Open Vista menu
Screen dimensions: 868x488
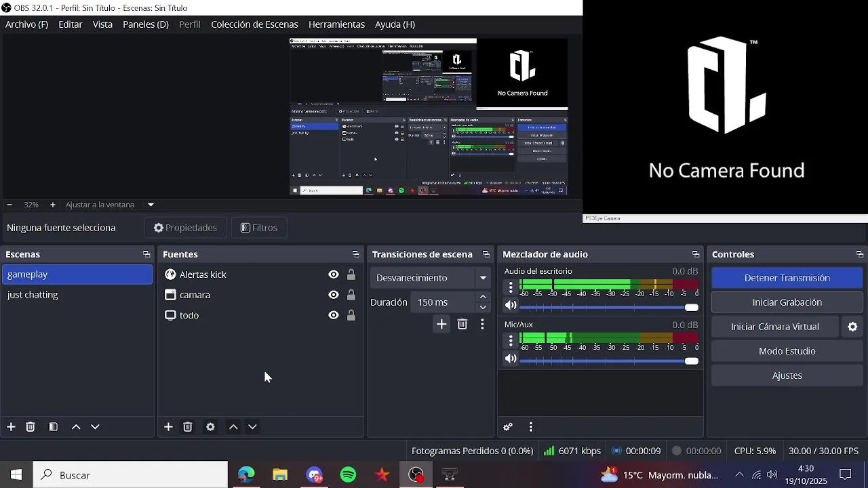point(102,24)
